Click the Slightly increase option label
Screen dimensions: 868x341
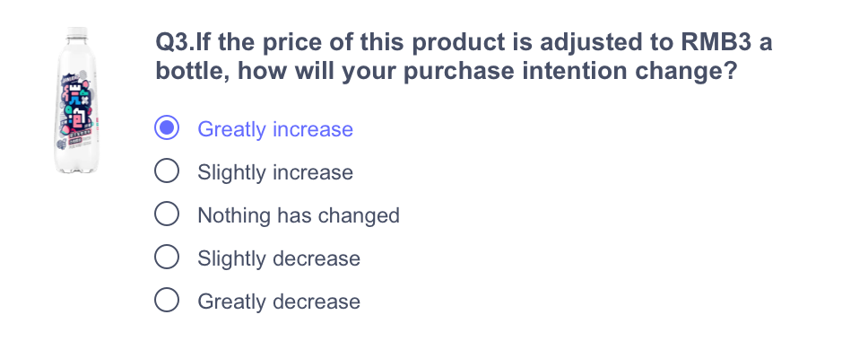coord(275,172)
